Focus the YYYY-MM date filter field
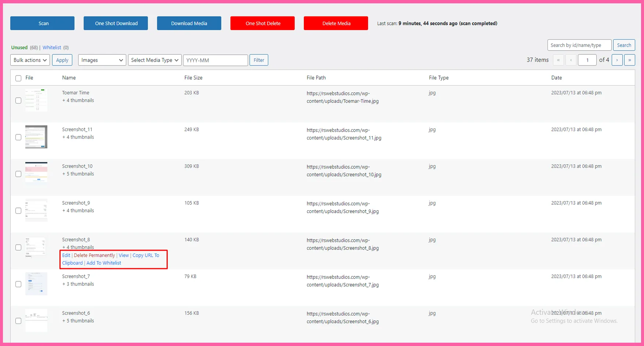Screen dimensions: 644x346 point(215,60)
